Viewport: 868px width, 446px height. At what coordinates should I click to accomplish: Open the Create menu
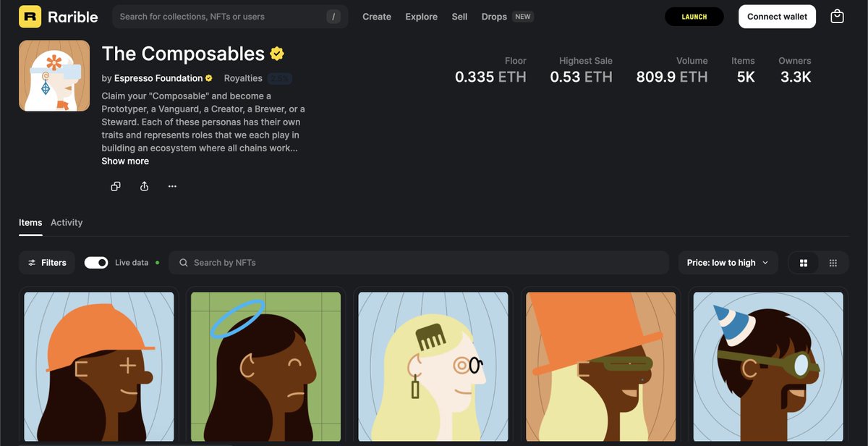[x=377, y=17]
